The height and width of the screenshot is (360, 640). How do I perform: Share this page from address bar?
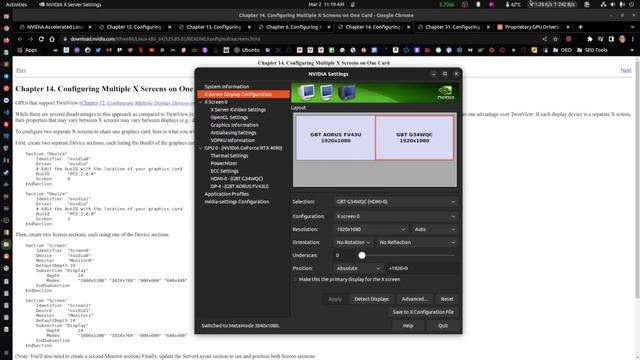pyautogui.click(x=544, y=39)
